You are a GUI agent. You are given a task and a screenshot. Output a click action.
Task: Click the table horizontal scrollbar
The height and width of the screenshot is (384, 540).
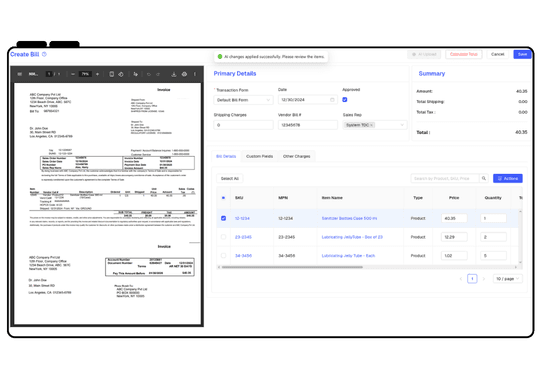[x=292, y=267]
